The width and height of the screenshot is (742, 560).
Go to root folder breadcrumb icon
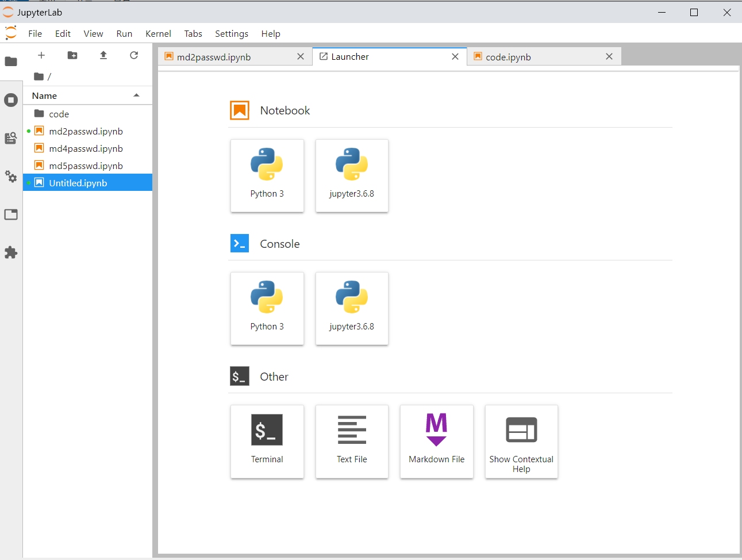39,76
